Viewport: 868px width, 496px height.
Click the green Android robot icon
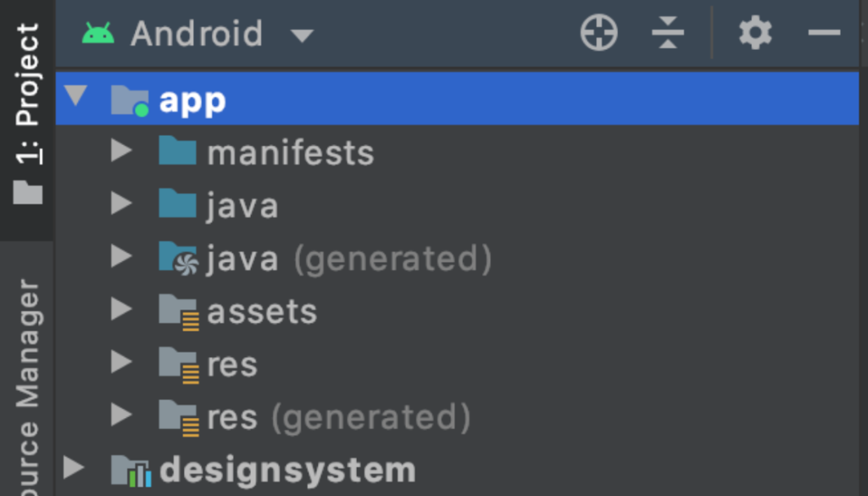pos(98,33)
